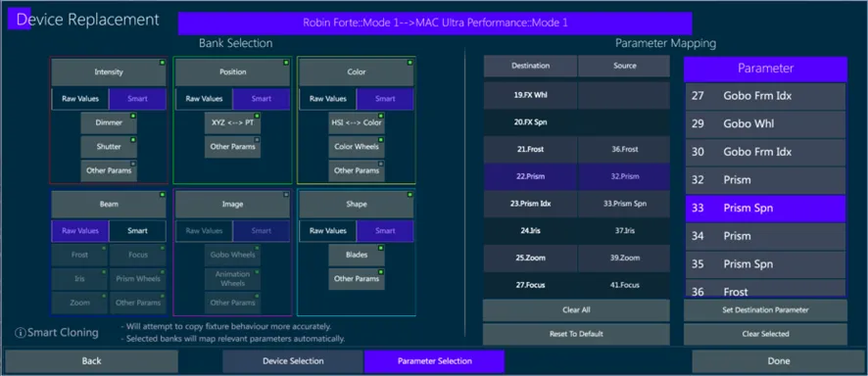Select destination row 21.Frost
868x376 pixels.
point(530,149)
